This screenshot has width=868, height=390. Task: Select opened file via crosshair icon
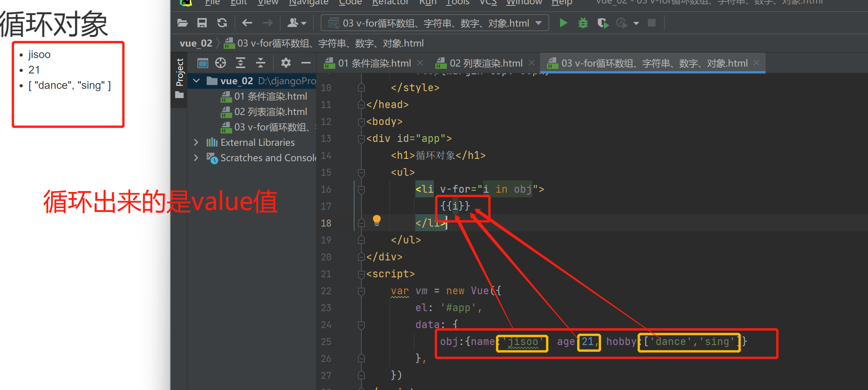click(x=221, y=63)
